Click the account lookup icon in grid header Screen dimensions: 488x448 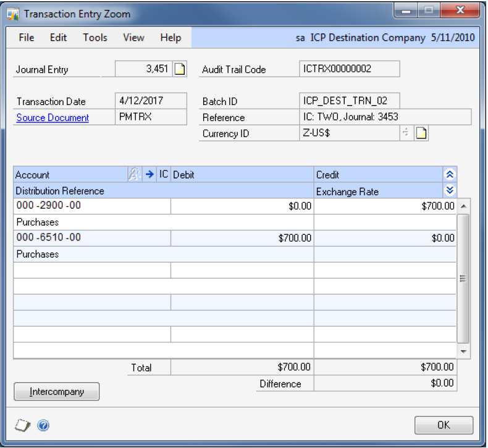tap(134, 175)
